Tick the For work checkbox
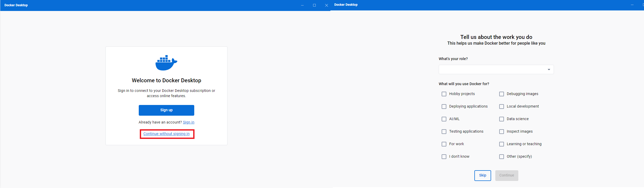 pos(444,144)
